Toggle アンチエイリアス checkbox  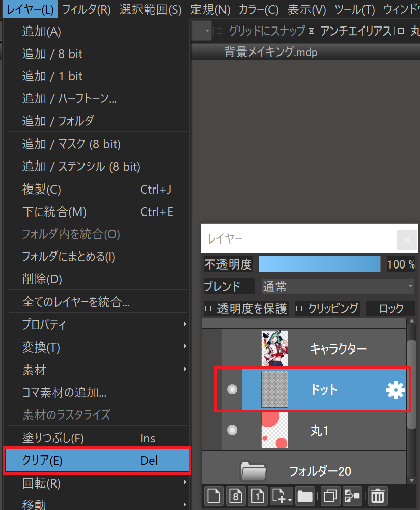pyautogui.click(x=312, y=31)
